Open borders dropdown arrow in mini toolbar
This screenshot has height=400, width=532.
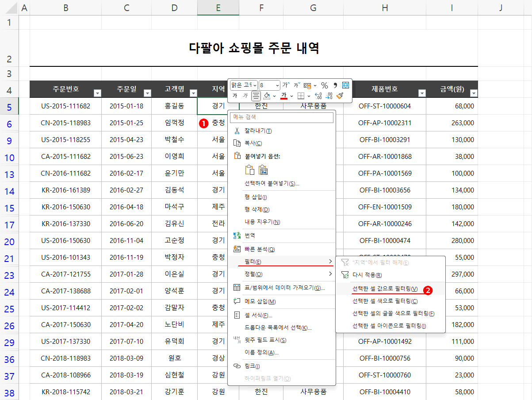tap(309, 96)
